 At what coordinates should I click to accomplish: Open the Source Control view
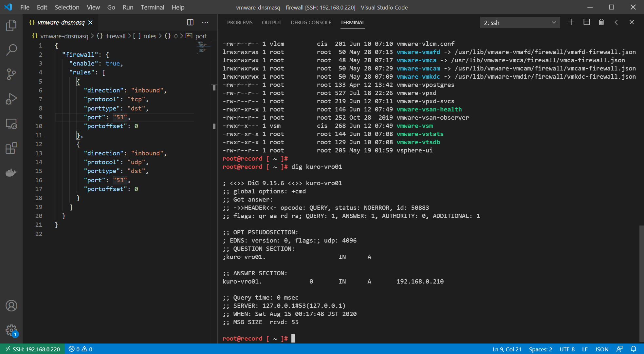coord(11,74)
